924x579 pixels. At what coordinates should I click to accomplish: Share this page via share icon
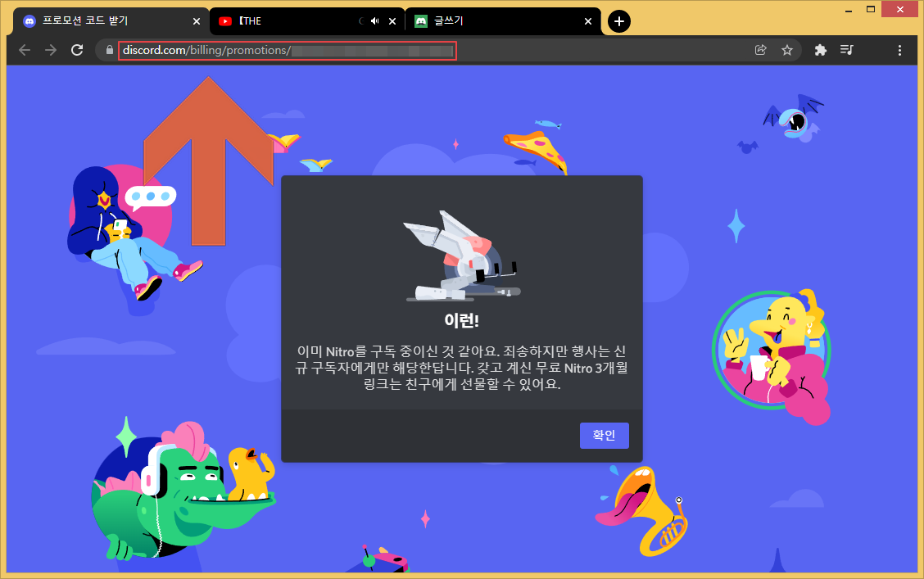pos(761,50)
